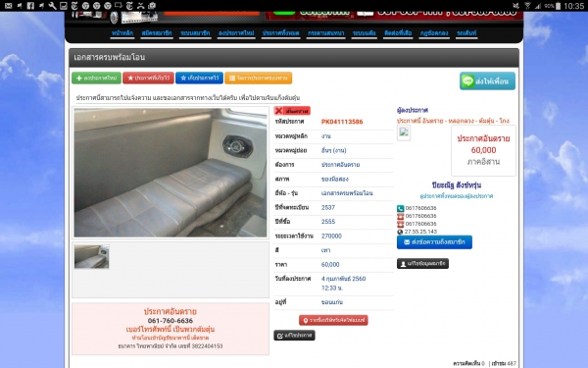Tap the wrench icon in status bar
This screenshot has width=588, height=368.
pyautogui.click(x=53, y=6)
